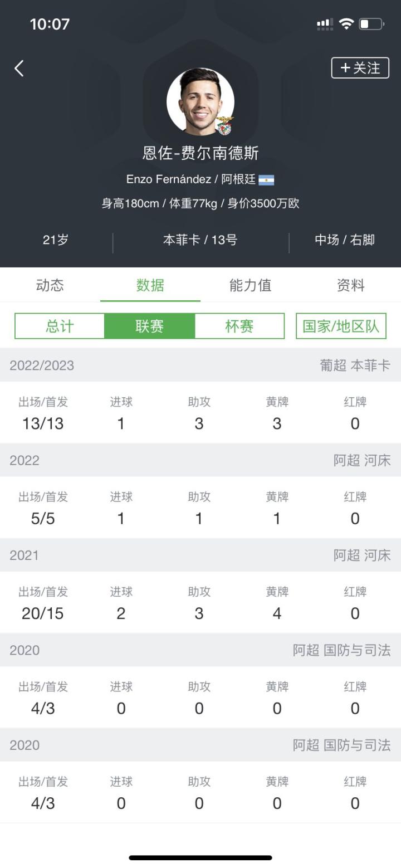Tap the battery status icon
Screen dimensions: 401x868
(371, 24)
